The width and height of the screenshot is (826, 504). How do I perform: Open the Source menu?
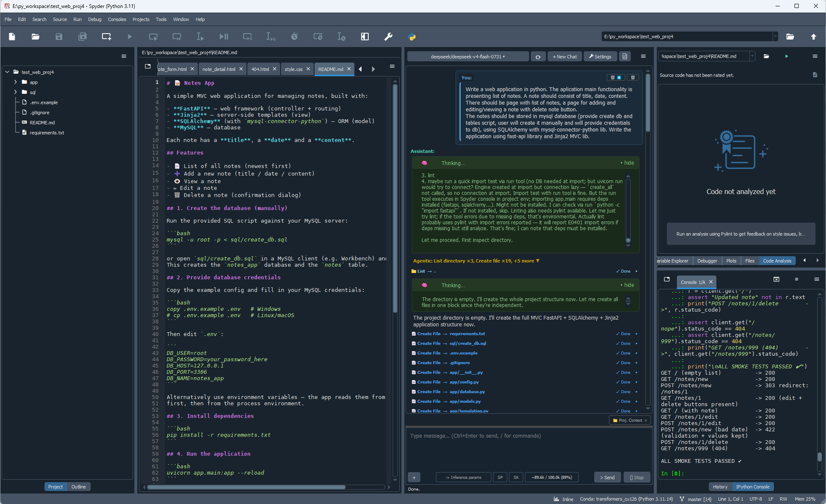(x=60, y=19)
